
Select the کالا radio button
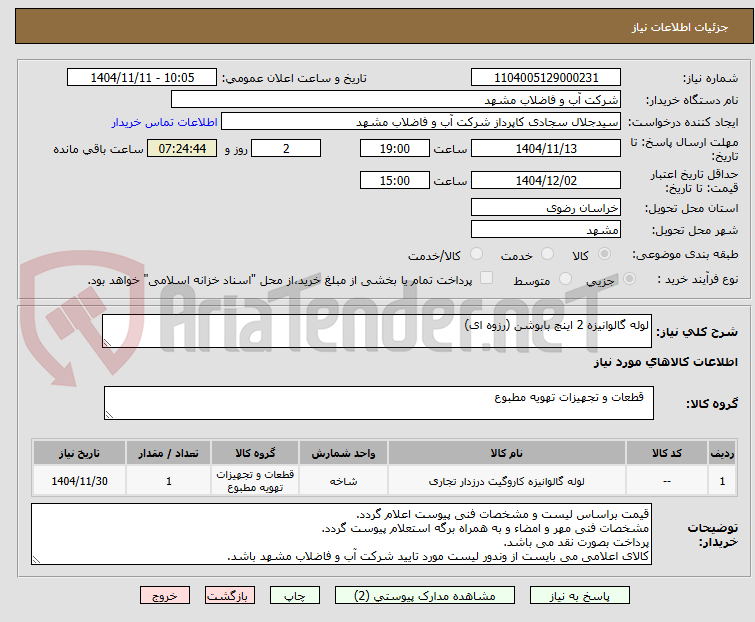pyautogui.click(x=604, y=254)
